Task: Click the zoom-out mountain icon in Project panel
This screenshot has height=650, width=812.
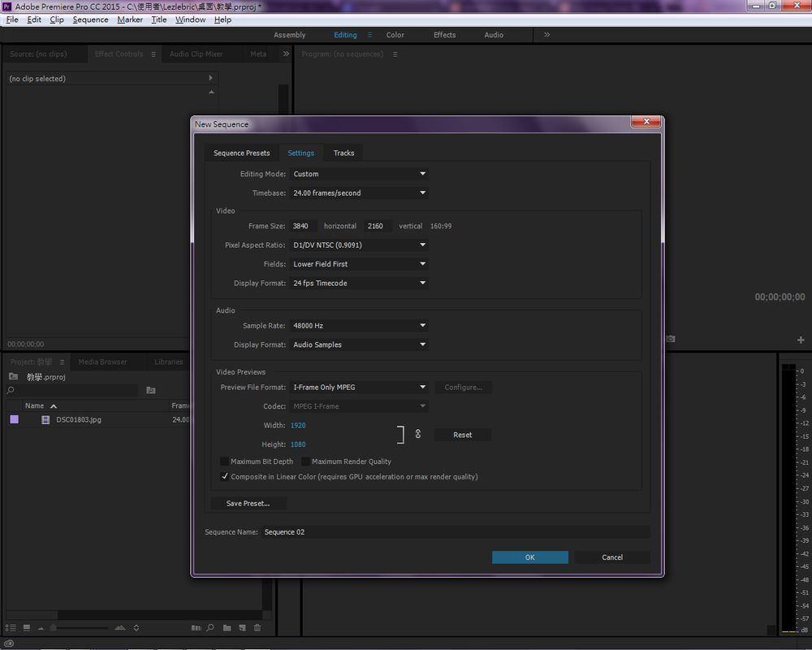Action: click(41, 628)
